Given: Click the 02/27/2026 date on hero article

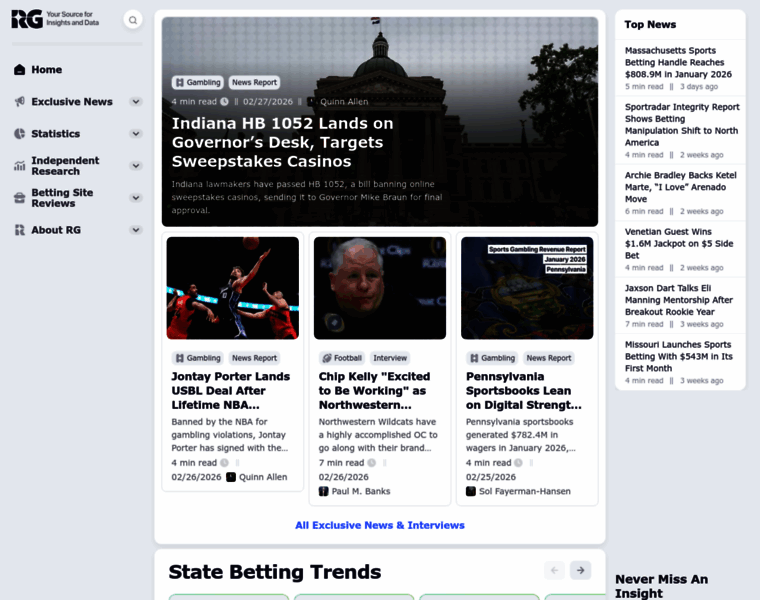Looking at the screenshot, I should tap(268, 101).
